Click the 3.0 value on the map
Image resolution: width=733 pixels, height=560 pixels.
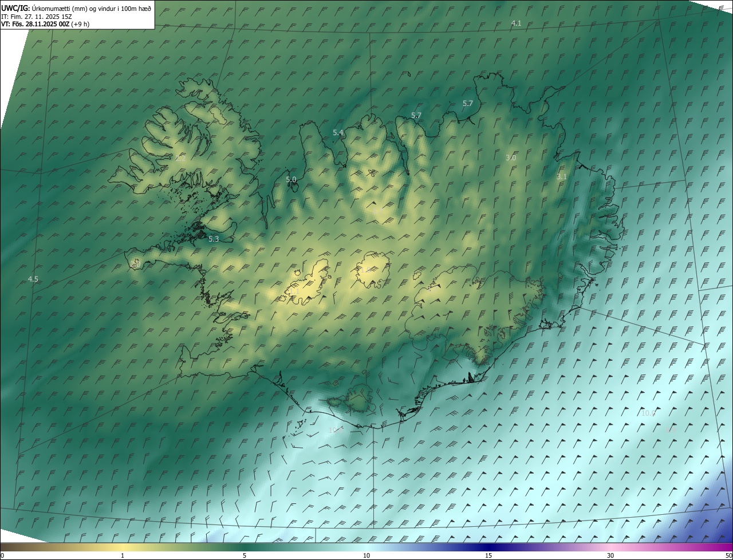point(511,157)
